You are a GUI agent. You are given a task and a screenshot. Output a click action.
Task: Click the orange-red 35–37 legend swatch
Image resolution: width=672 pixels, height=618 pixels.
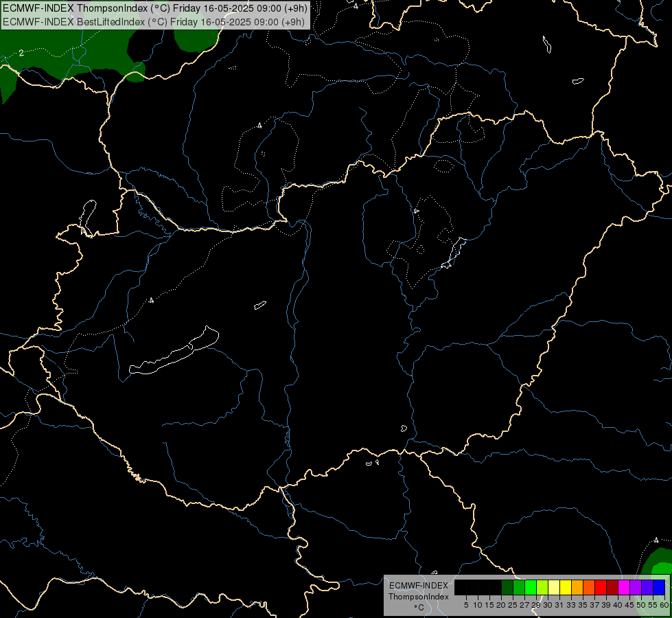589,587
